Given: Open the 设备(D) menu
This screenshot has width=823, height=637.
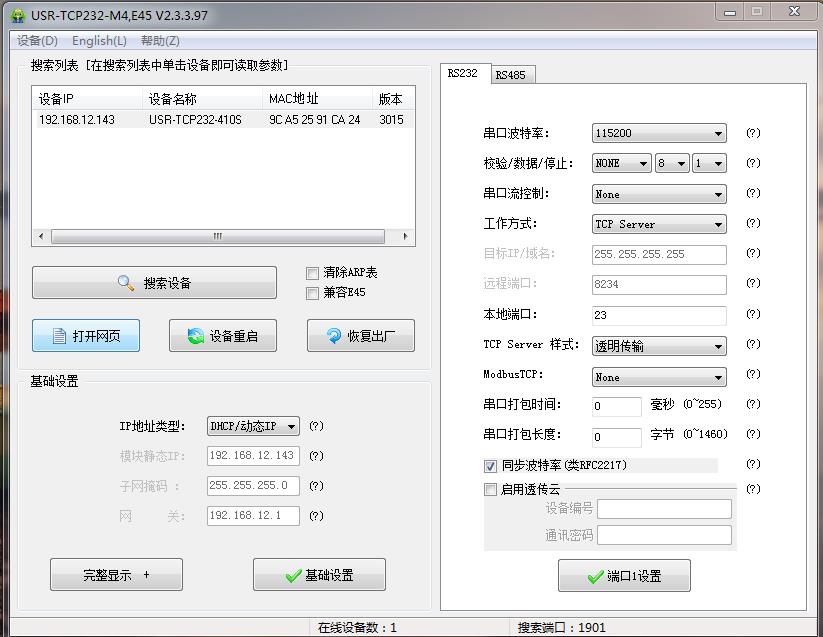Looking at the screenshot, I should [x=38, y=41].
